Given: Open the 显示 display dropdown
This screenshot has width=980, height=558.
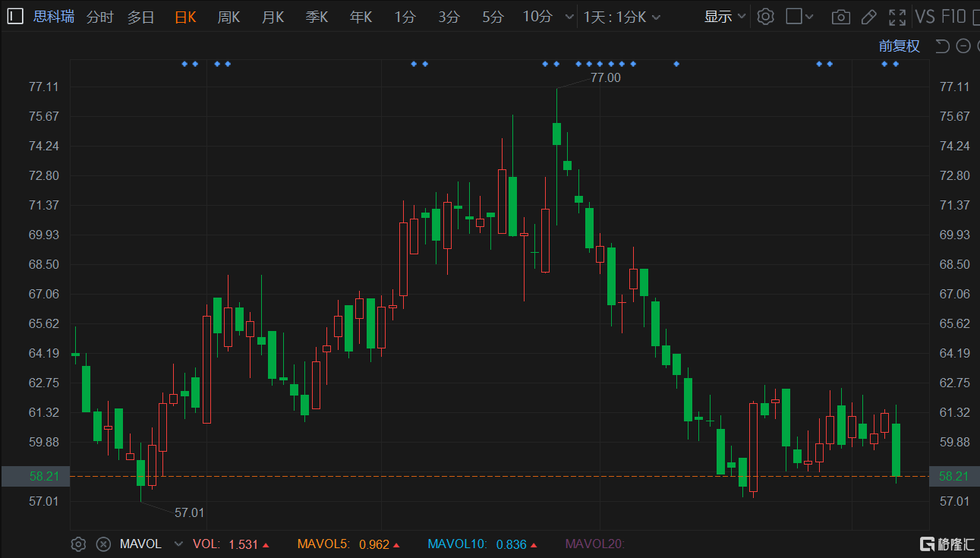Looking at the screenshot, I should pyautogui.click(x=725, y=17).
